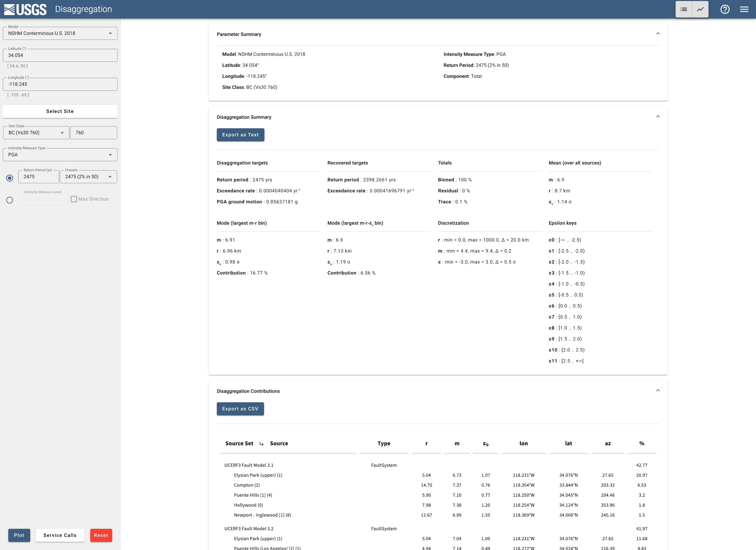Screen dimensions: 756x550
Task: Click the az column header
Action: 608,444
